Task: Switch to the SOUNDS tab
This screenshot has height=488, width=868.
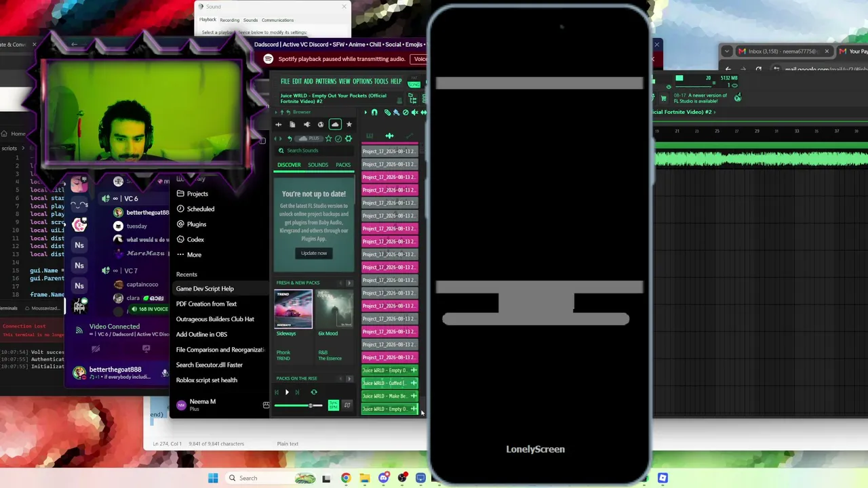Action: point(318,165)
